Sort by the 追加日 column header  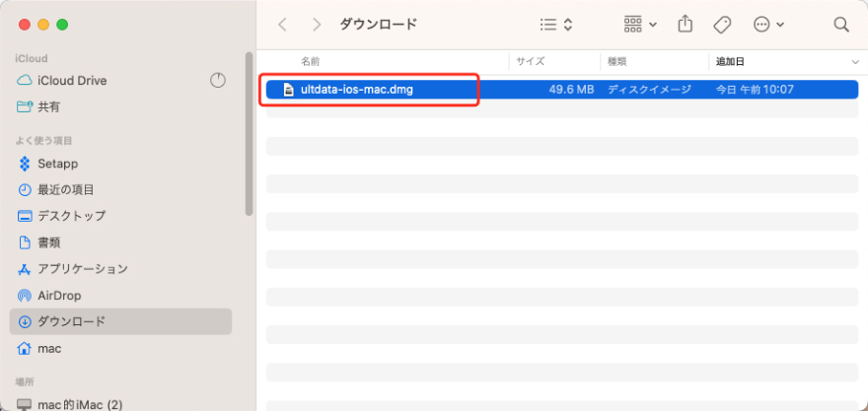click(731, 62)
